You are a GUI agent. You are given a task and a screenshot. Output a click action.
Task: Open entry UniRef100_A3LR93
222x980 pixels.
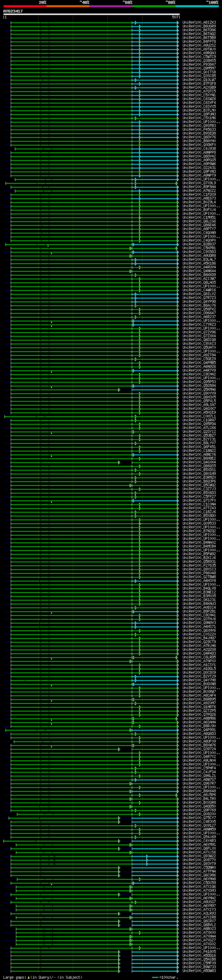tap(199, 914)
